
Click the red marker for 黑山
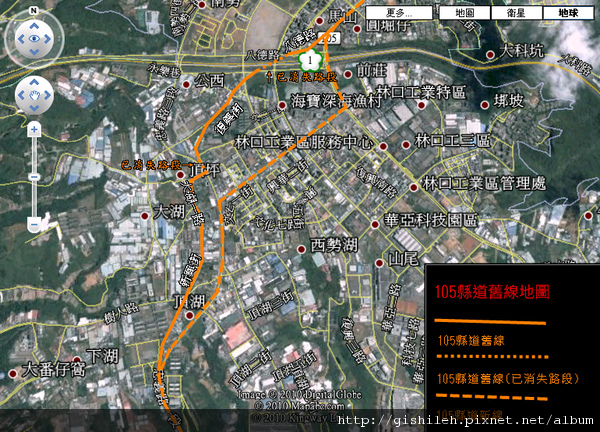tap(320, 21)
